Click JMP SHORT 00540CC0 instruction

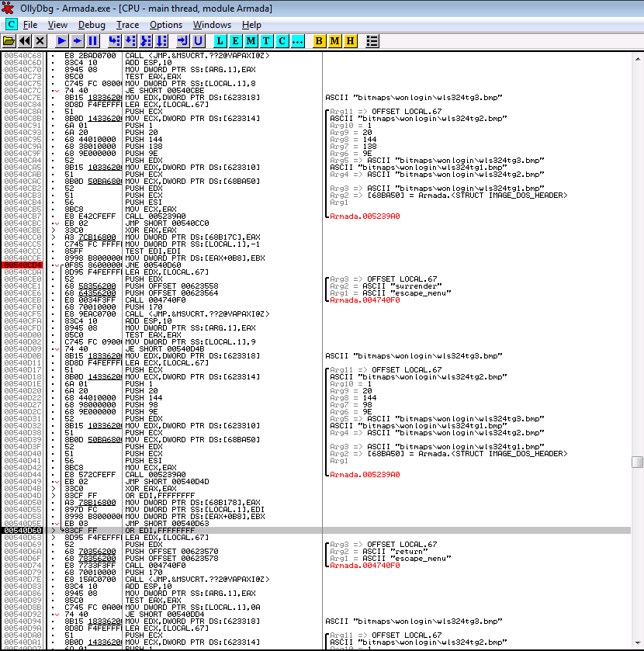click(167, 223)
